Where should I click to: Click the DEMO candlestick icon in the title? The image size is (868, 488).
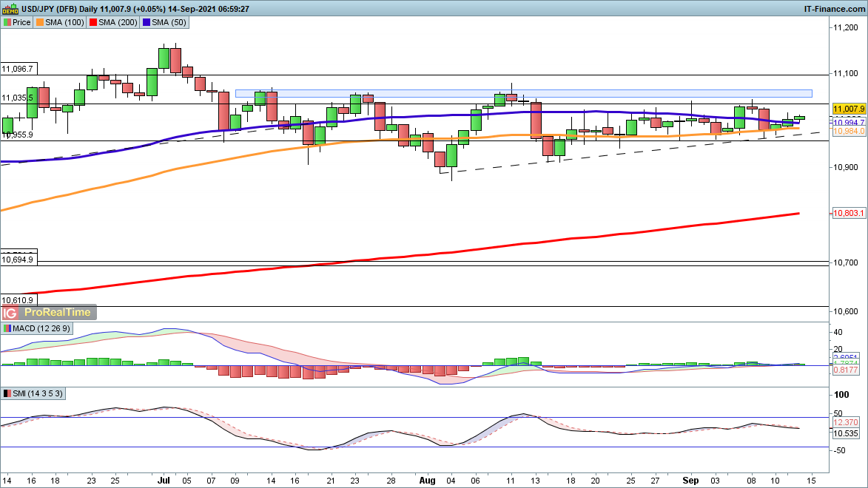tap(7, 8)
